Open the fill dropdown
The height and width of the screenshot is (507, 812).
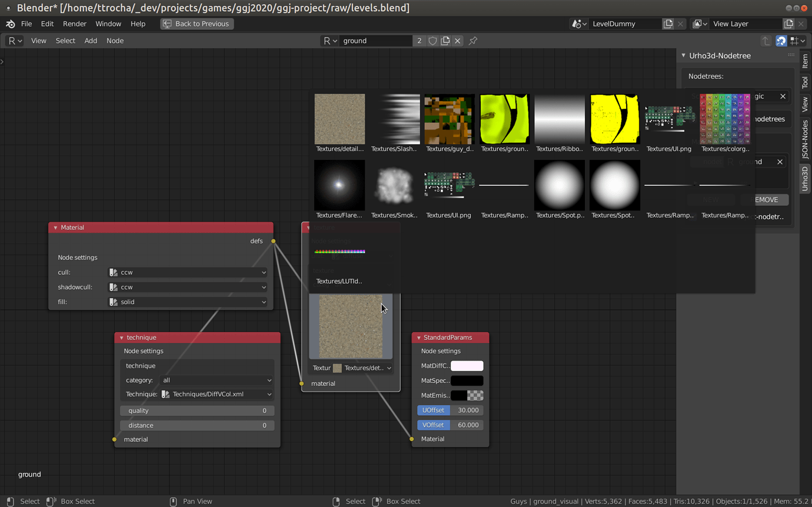pyautogui.click(x=188, y=302)
